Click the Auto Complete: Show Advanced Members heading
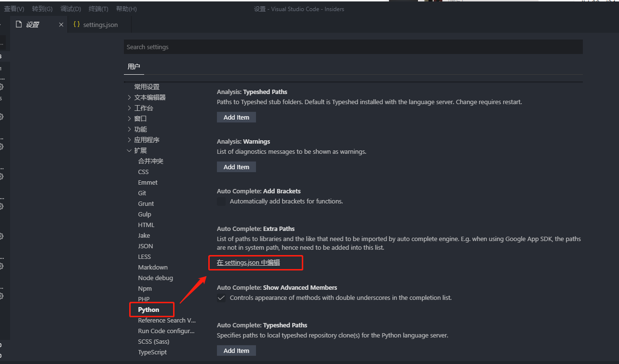 click(277, 287)
